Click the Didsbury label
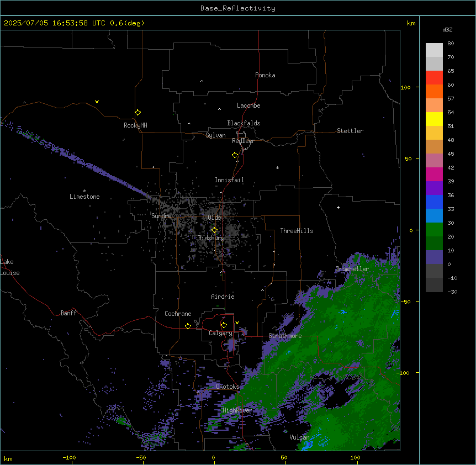 coord(211,238)
